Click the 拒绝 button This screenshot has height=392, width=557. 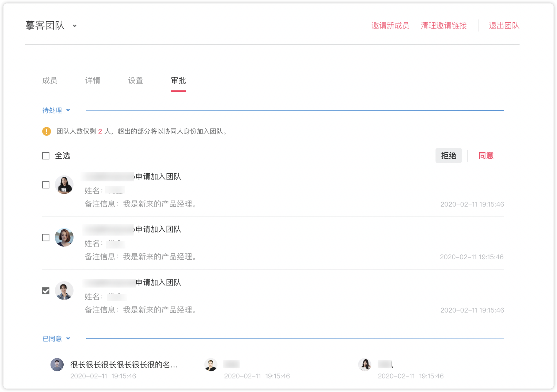pyautogui.click(x=449, y=156)
